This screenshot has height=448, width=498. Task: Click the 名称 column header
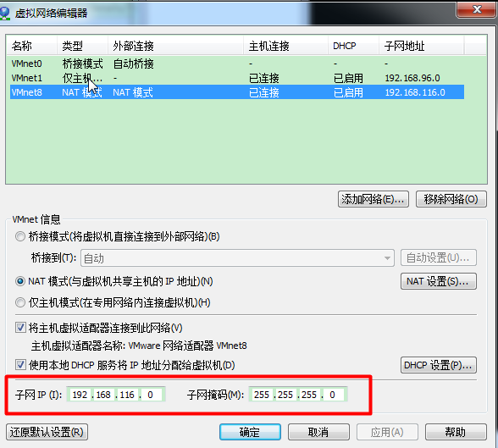pyautogui.click(x=32, y=46)
